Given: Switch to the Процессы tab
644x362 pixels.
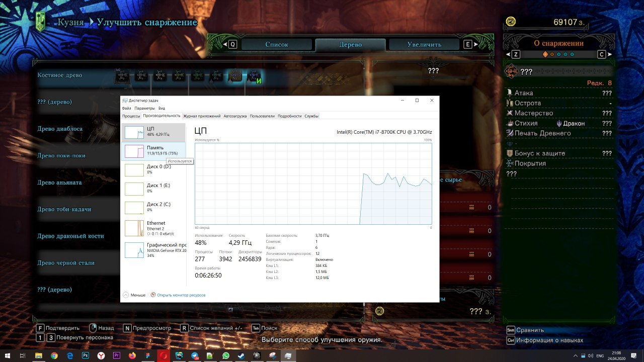Looking at the screenshot, I should 131,116.
